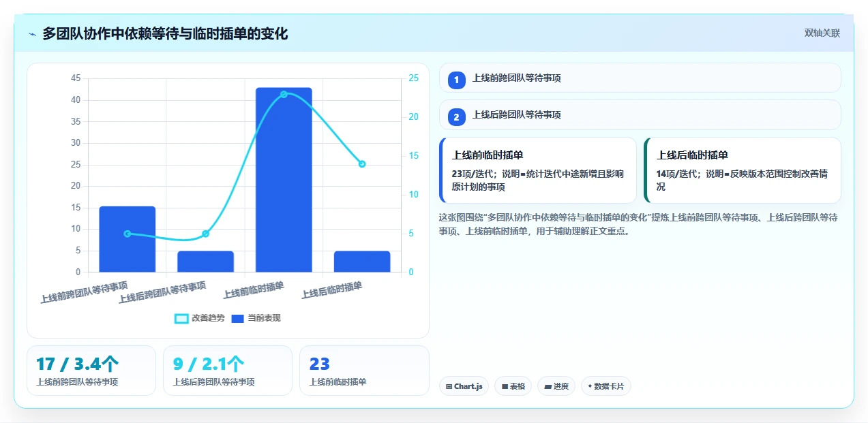
Task: Click the trend point over second bar
Action: 205,234
